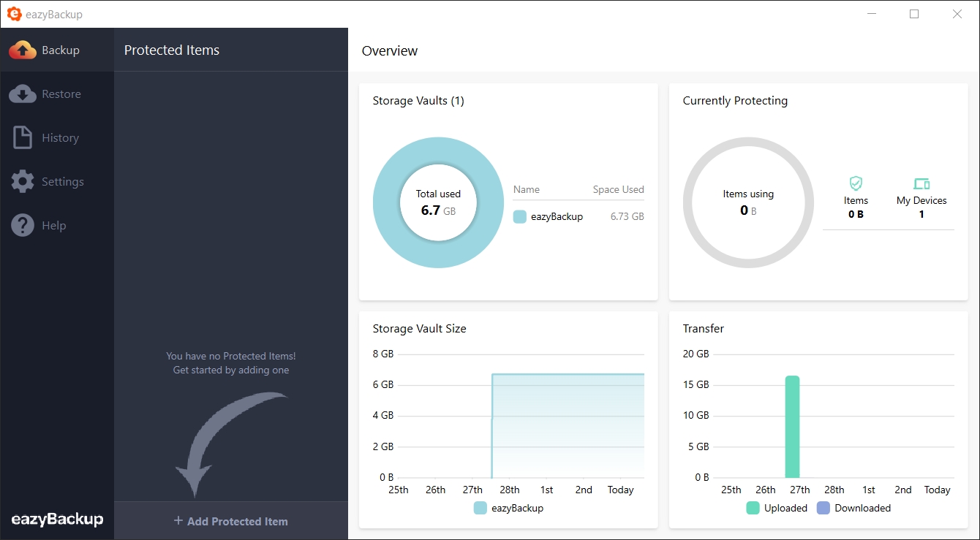Click the Items shield check icon
This screenshot has width=980, height=540.
click(856, 183)
